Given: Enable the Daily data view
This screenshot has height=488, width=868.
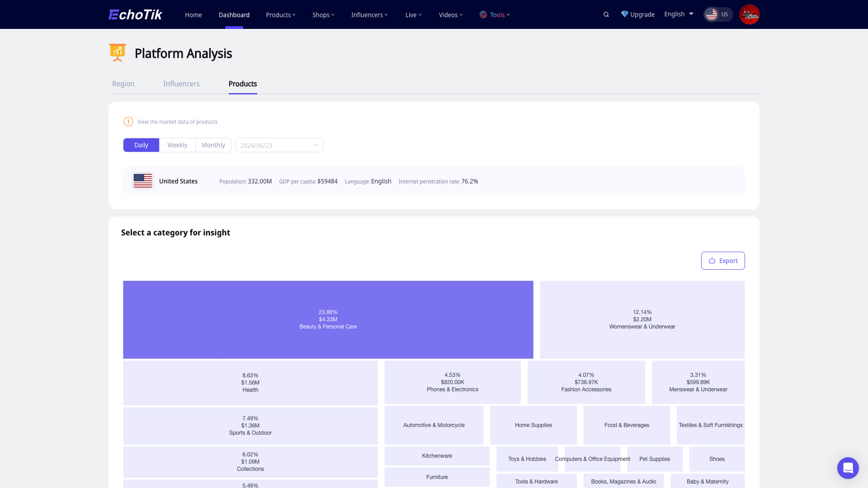Looking at the screenshot, I should coord(141,145).
